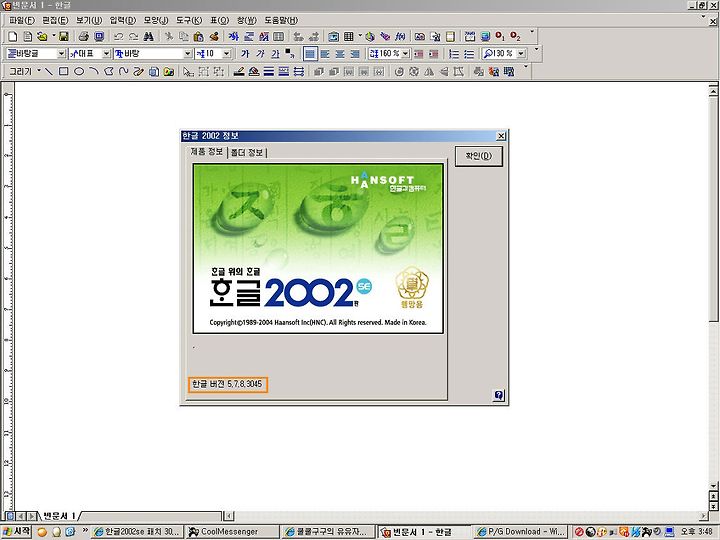Open formula editor f(x) icon

pyautogui.click(x=400, y=36)
